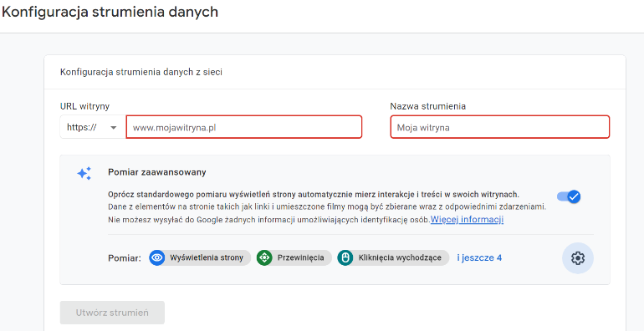
Task: Click the Pomiar zaawansowany heading
Action: tap(157, 172)
